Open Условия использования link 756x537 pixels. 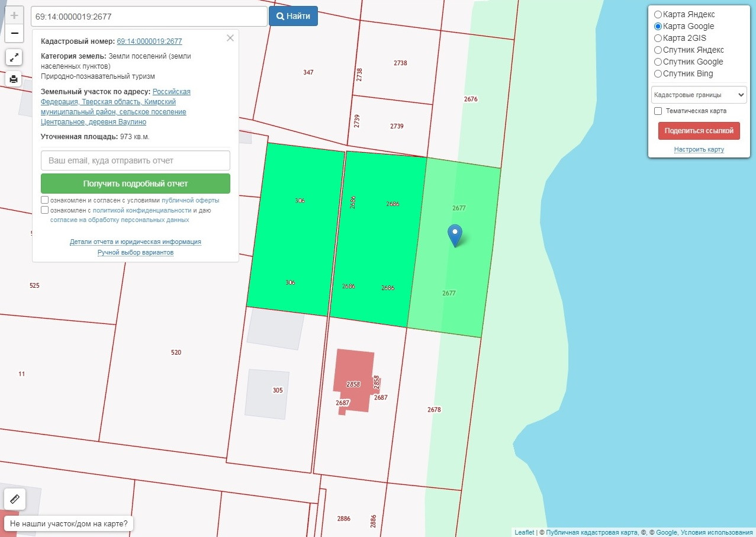click(x=716, y=532)
